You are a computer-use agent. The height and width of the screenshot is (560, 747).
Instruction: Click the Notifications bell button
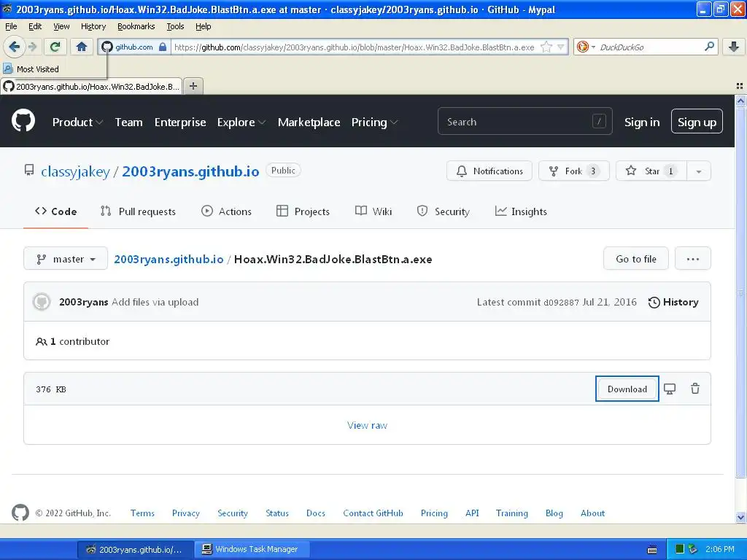[x=489, y=171]
